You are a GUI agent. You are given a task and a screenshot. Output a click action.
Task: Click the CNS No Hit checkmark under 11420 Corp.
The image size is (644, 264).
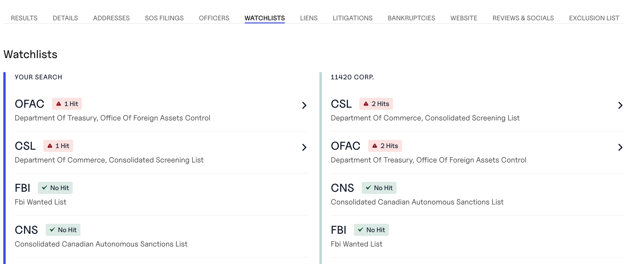[368, 188]
